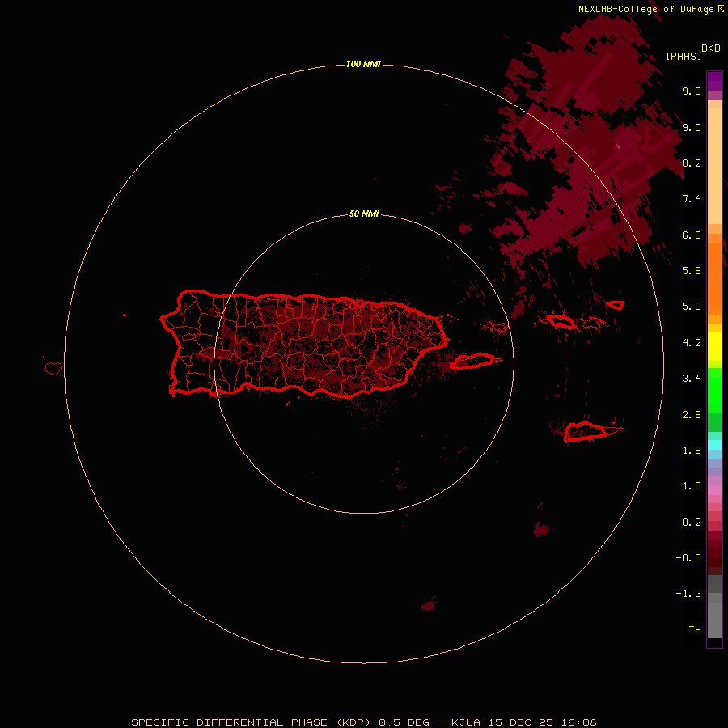Image resolution: width=728 pixels, height=728 pixels.
Task: Click the 9.8 value on the color scale
Action: (692, 91)
